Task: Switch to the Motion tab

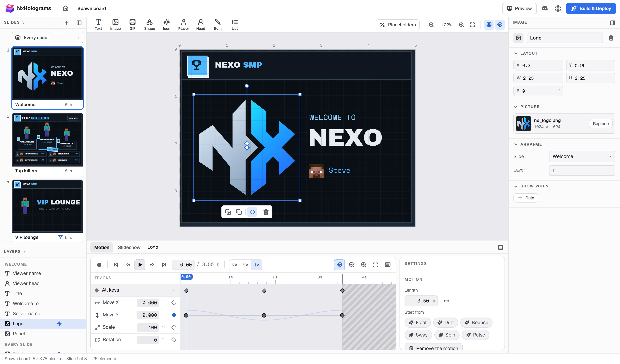Action: click(x=102, y=247)
